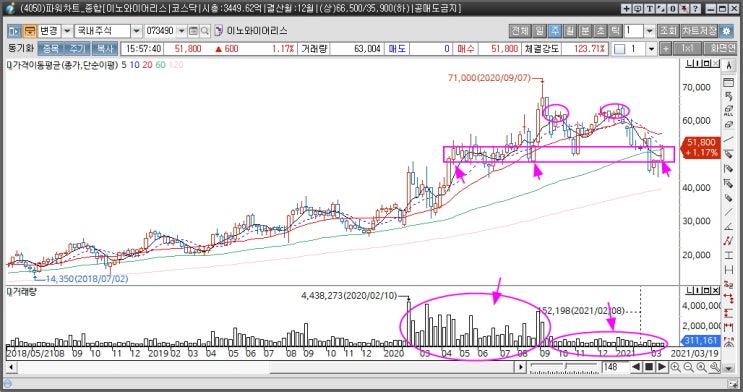Click the plus add-chart button beside 1x1
The image size is (743, 392).
(665, 49)
